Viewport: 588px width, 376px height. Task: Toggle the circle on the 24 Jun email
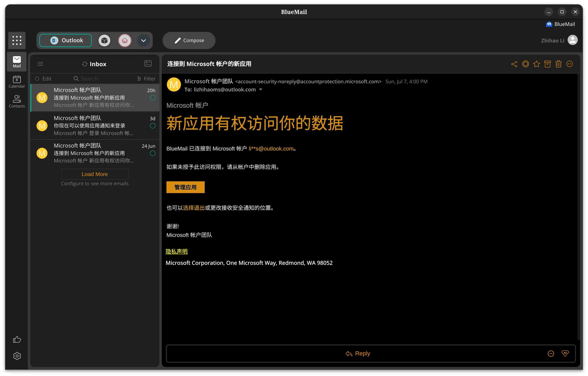(153, 153)
